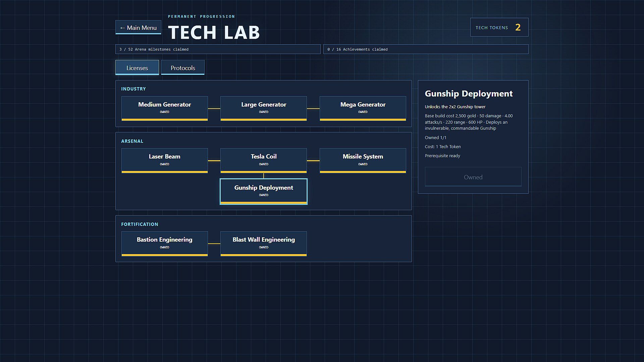
Task: Click the FORTIFICATION section heading
Action: 140,224
